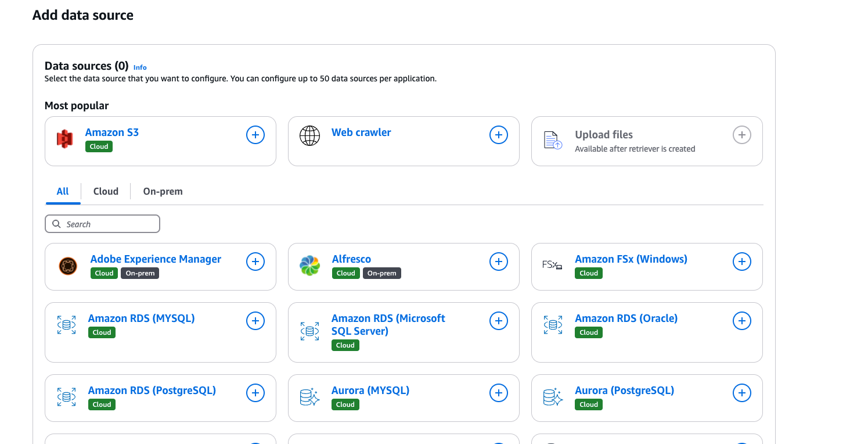Add Amazon FSx (Windows) via plus icon
Image resolution: width=868 pixels, height=444 pixels.
pos(742,262)
